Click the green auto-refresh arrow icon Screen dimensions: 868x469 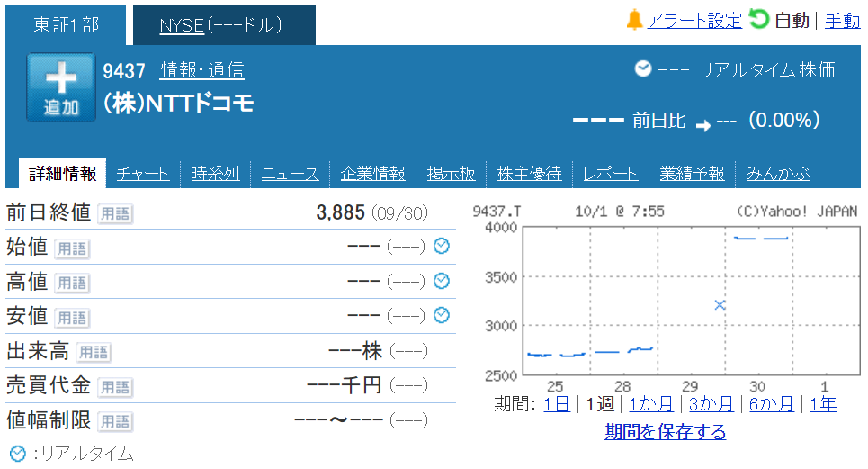(x=759, y=19)
